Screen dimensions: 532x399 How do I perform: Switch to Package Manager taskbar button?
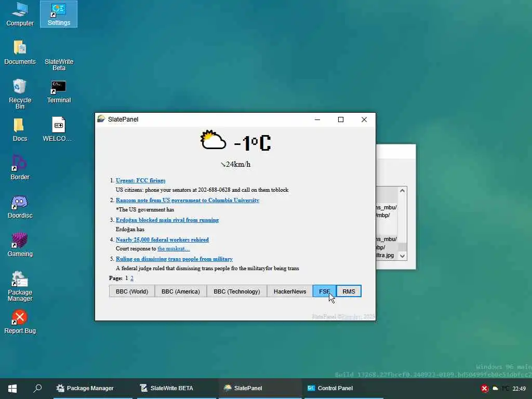click(x=92, y=388)
